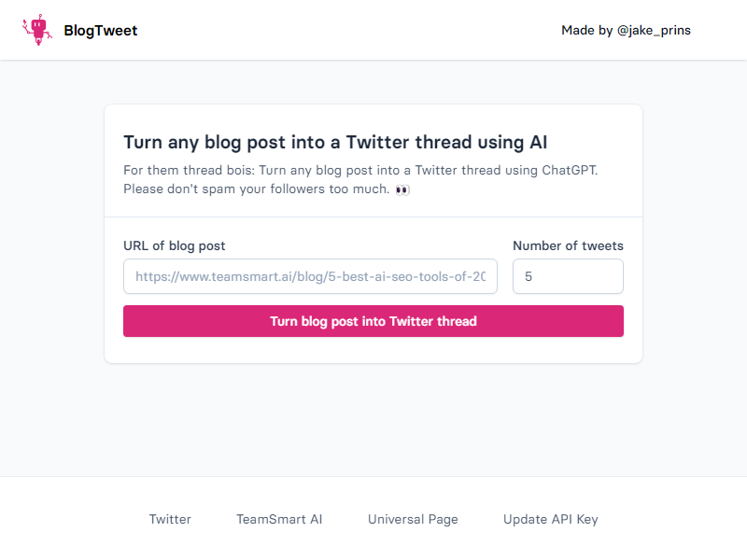Screen dimensions: 747x560
Task: Click 'Please don't spam your followers' sentence
Action: pos(257,189)
